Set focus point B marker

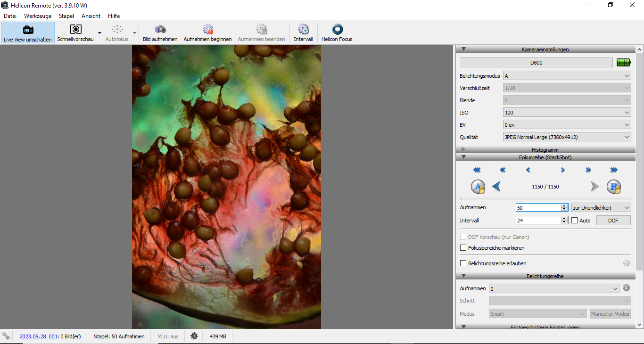(613, 187)
